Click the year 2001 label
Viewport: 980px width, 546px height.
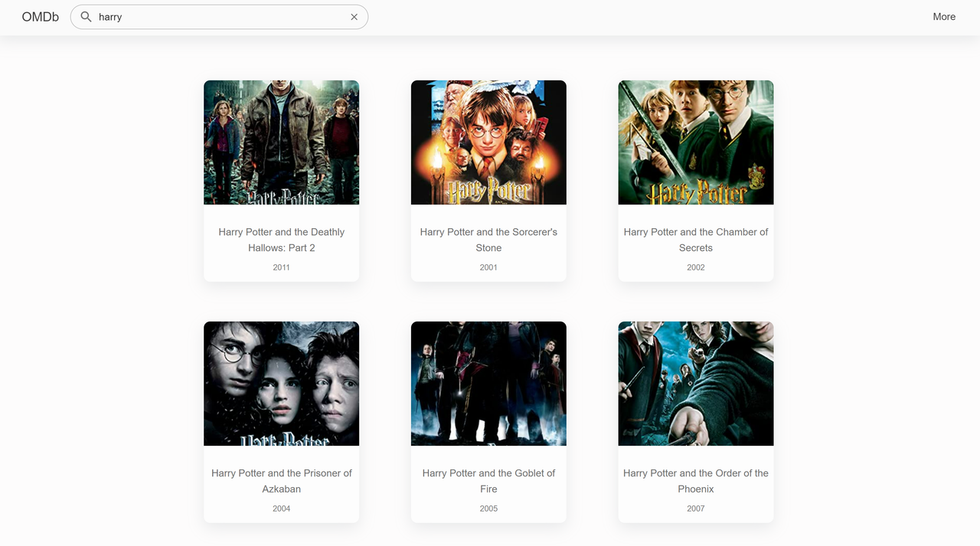coord(488,267)
